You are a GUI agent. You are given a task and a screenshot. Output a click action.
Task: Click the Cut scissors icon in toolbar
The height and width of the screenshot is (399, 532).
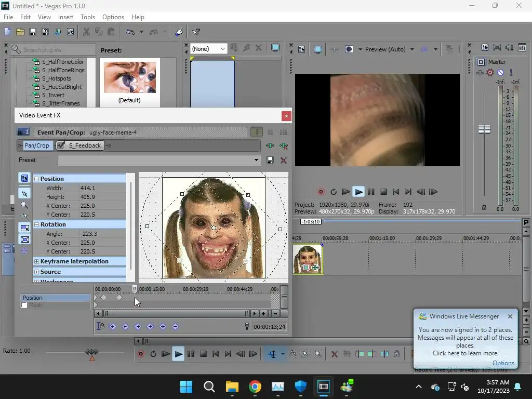pyautogui.click(x=87, y=32)
